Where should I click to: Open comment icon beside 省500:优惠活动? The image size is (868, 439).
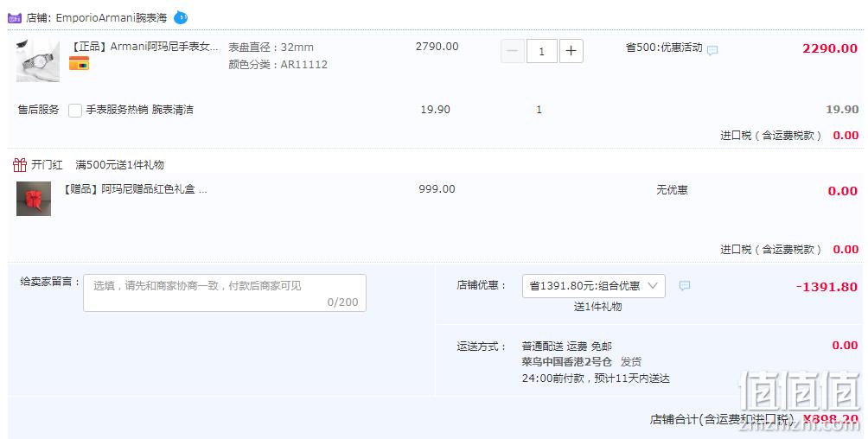coord(712,50)
